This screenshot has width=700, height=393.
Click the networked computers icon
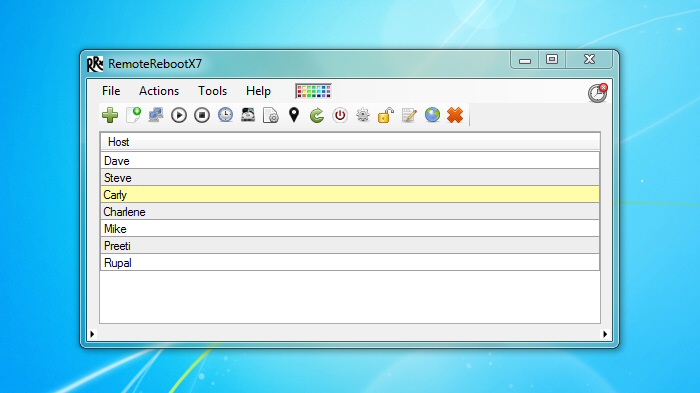click(156, 115)
